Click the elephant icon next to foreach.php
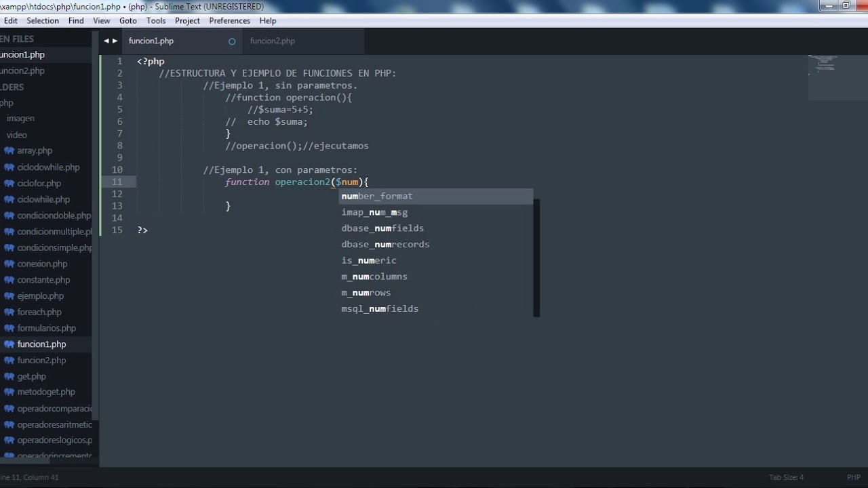Viewport: 868px width, 488px height. click(9, 312)
